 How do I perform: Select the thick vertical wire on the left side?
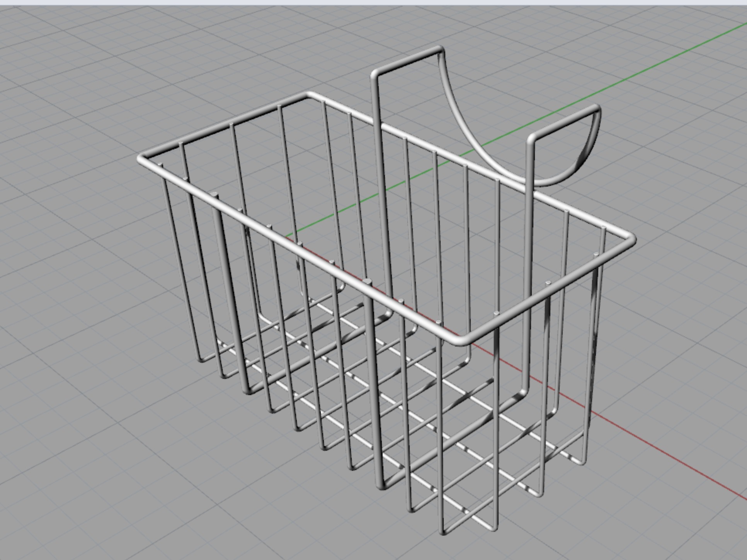click(231, 294)
